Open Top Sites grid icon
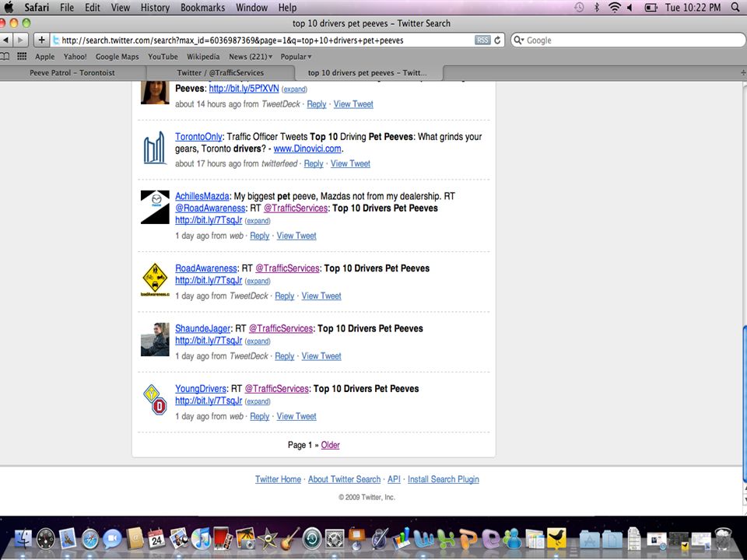This screenshot has width=747, height=560. click(22, 57)
